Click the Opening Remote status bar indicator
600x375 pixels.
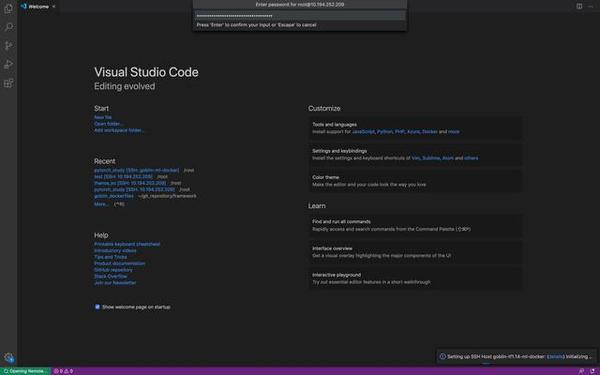point(25,371)
